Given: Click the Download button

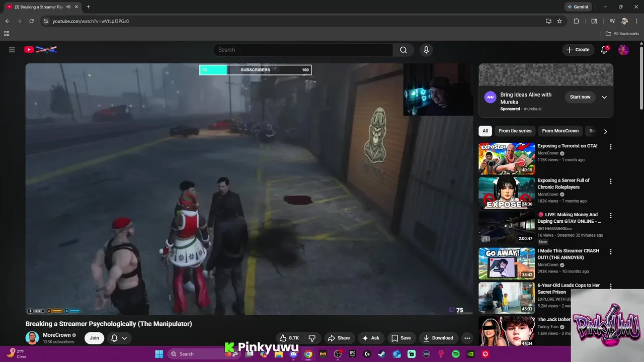Looking at the screenshot, I should point(438,338).
